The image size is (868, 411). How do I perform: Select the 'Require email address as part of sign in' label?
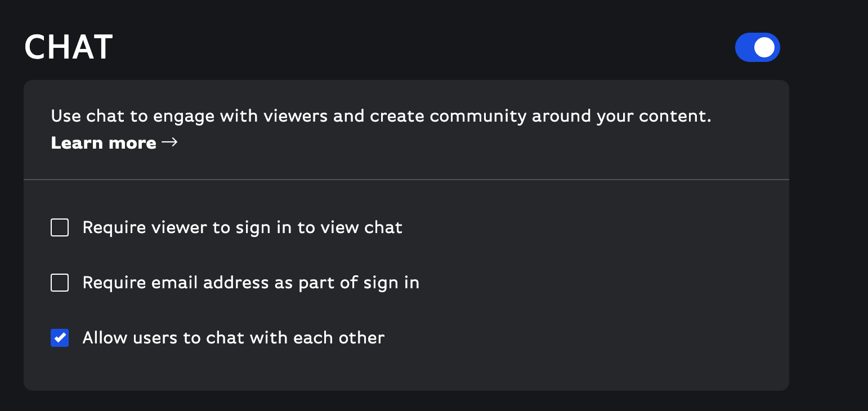[251, 283]
